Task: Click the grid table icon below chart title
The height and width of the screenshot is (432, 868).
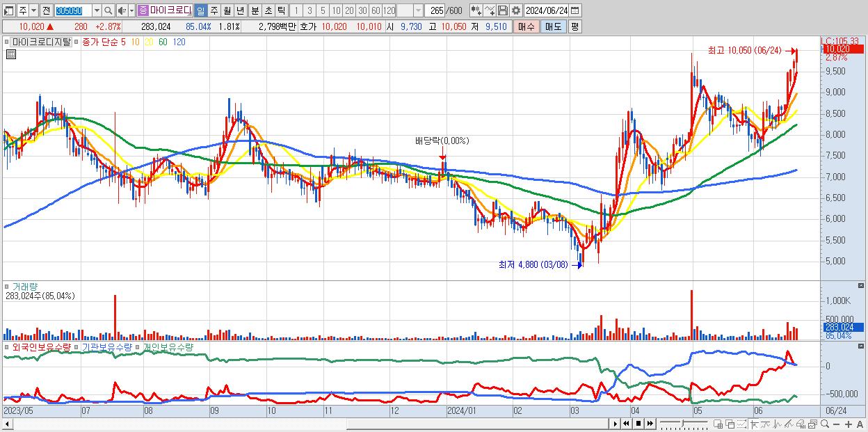Action: pos(10,54)
